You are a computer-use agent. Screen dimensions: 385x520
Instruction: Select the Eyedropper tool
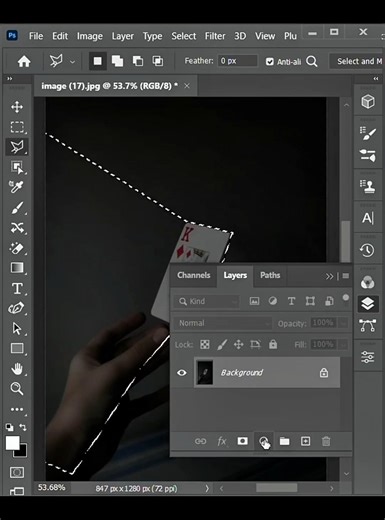pos(17,187)
